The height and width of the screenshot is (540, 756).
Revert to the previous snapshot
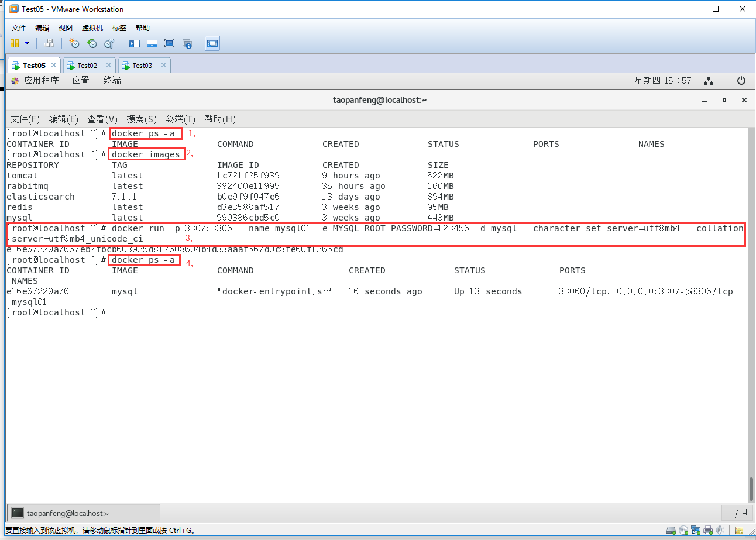coord(92,43)
